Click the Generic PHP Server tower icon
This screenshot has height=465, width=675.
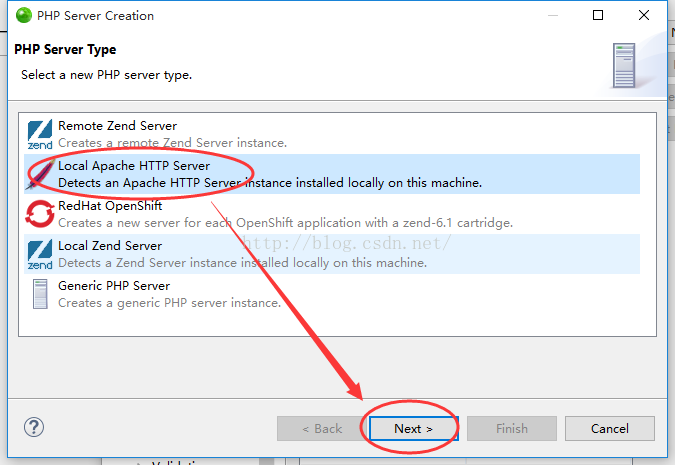[40, 294]
